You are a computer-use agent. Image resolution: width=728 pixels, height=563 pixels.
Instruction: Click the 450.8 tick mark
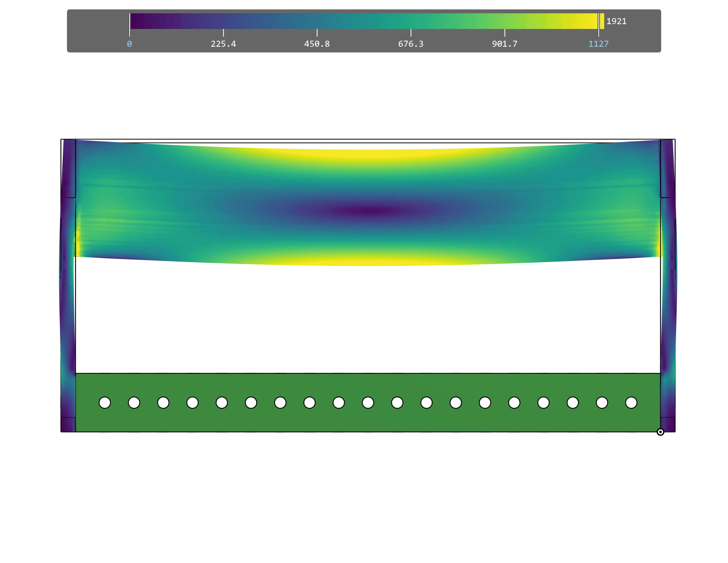(x=317, y=33)
